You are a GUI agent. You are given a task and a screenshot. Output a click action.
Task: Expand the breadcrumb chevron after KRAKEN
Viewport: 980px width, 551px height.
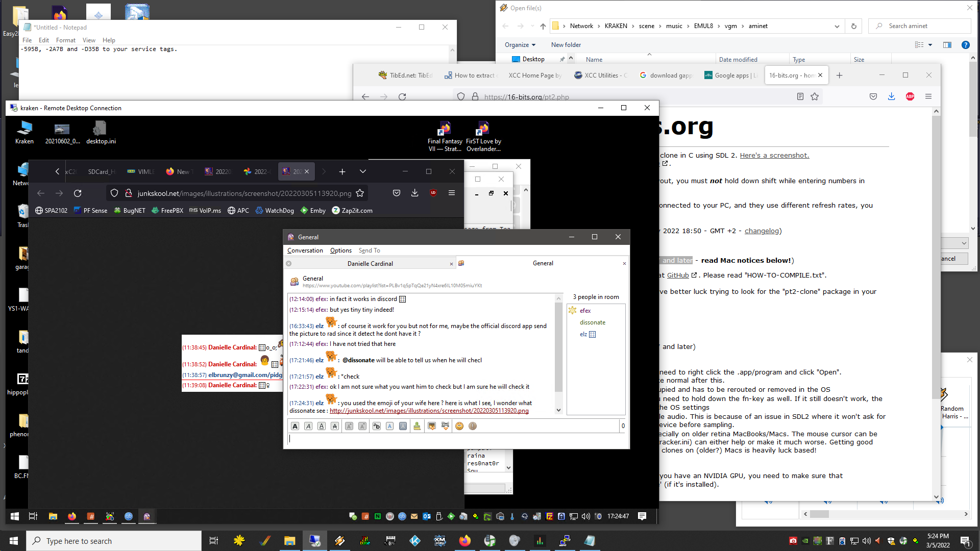633,26
